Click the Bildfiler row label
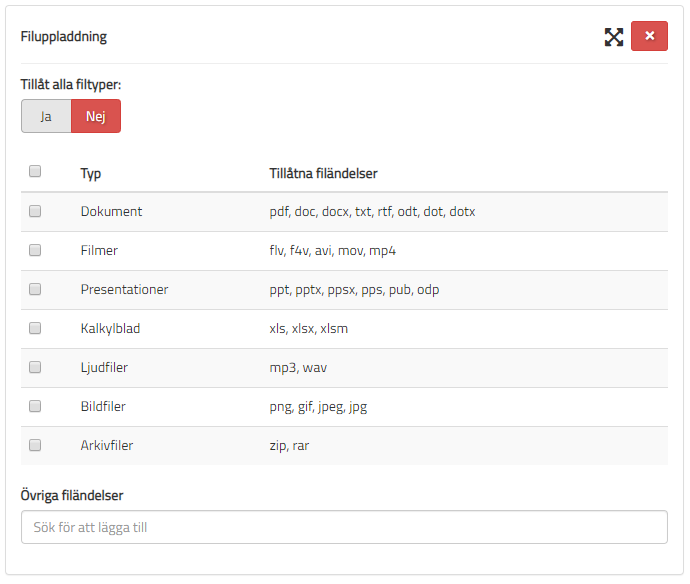The width and height of the screenshot is (690, 584). pyautogui.click(x=103, y=407)
